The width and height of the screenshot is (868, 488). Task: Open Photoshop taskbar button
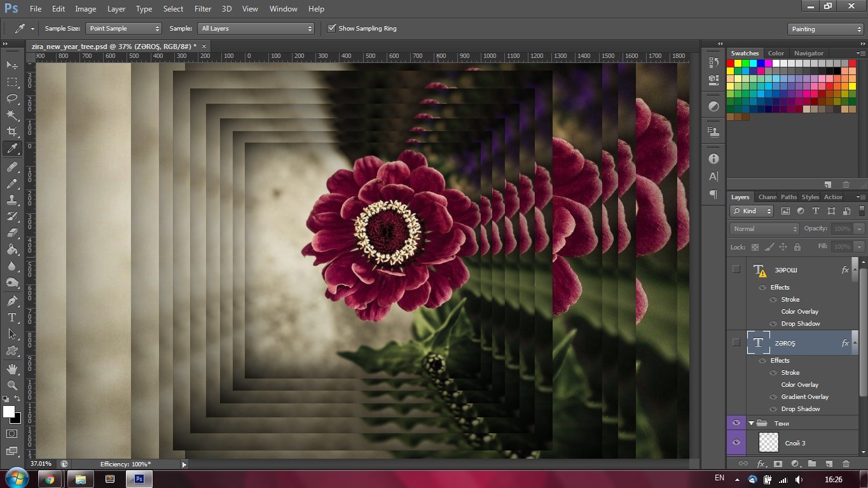coord(139,478)
